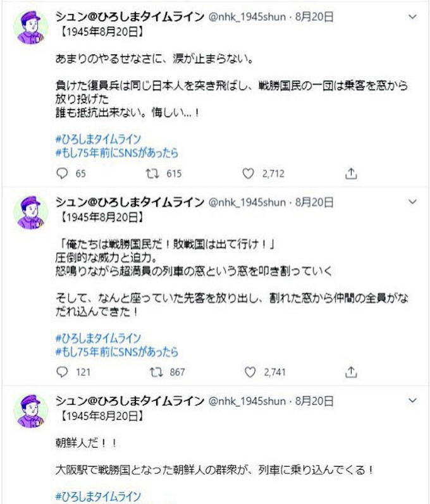
Task: Click #ひろしまタイムライン hashtag in second tweet
Action: pos(97,338)
